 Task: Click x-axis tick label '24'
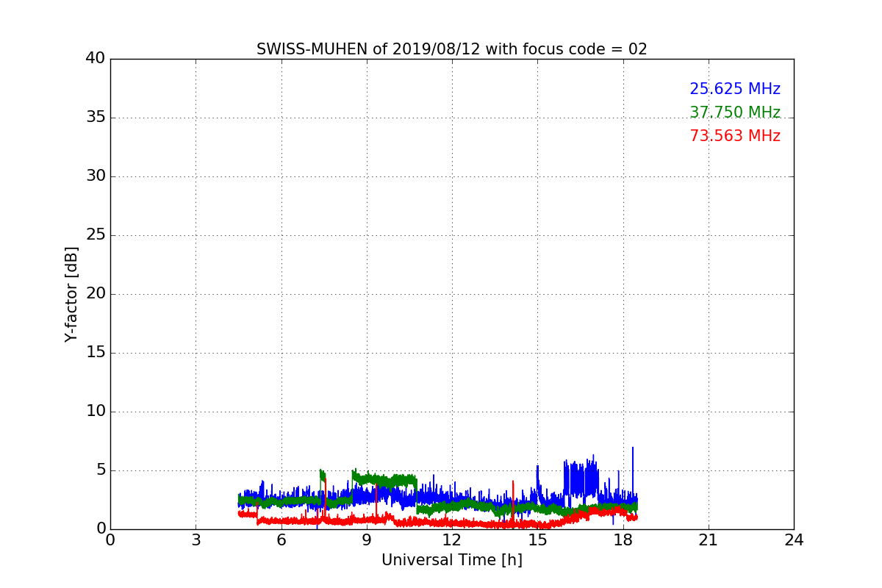pos(793,539)
